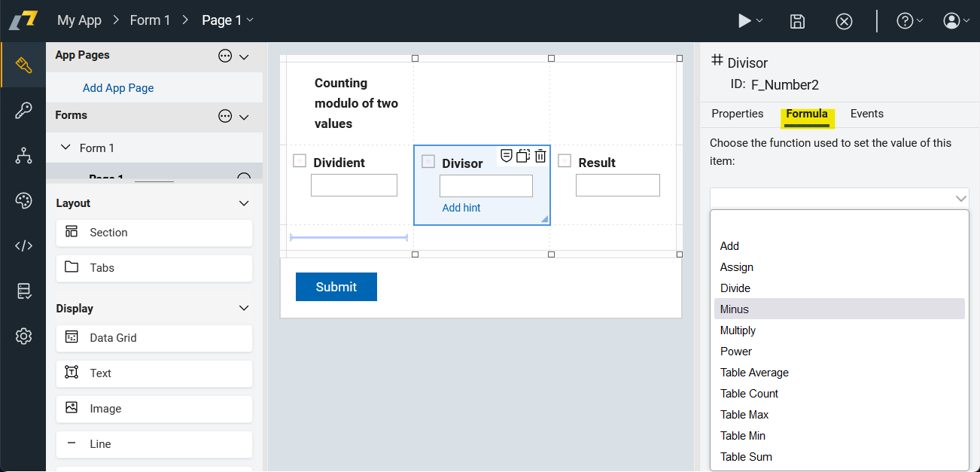
Task: Open the help question mark menu
Action: [x=905, y=21]
